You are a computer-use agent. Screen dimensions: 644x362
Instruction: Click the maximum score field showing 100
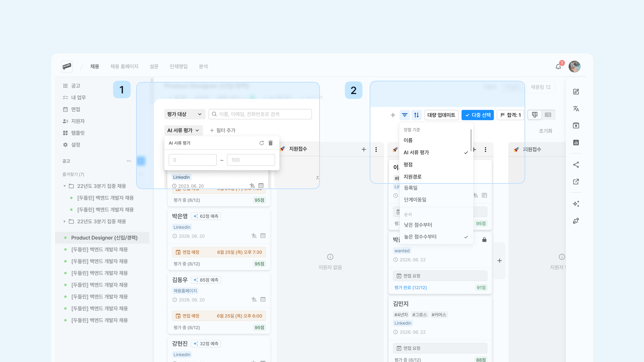[x=251, y=160]
